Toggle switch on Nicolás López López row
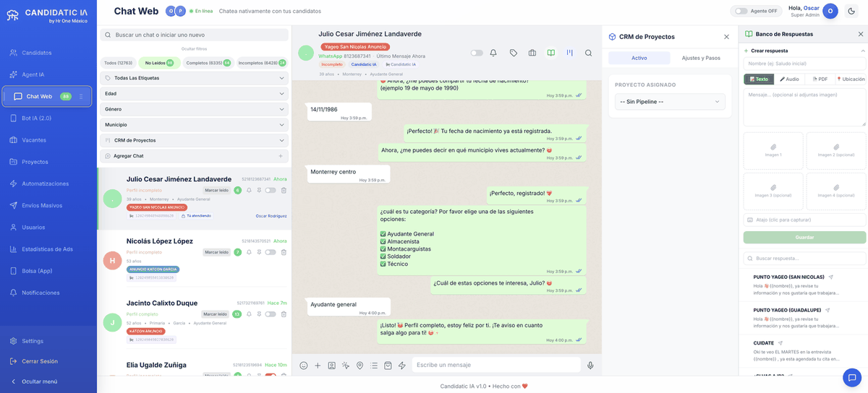 (271, 252)
